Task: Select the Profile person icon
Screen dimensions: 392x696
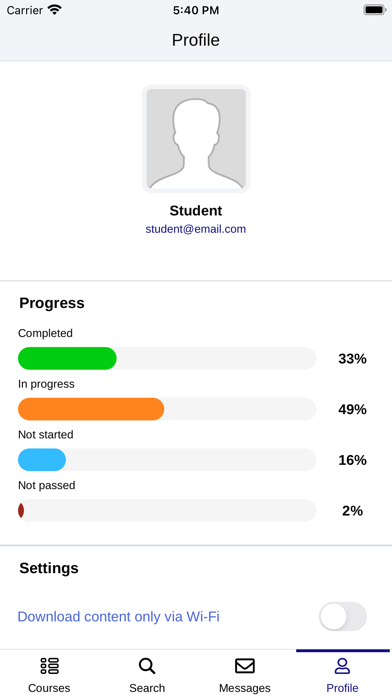Action: click(342, 666)
